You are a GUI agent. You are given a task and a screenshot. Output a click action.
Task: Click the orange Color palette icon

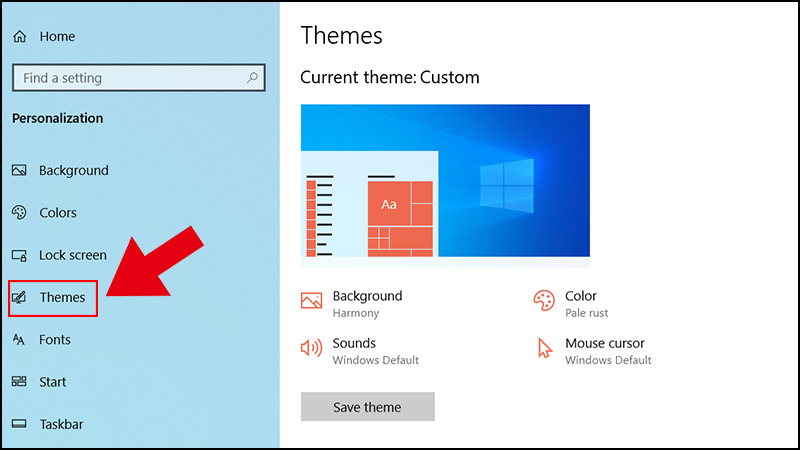click(x=544, y=301)
